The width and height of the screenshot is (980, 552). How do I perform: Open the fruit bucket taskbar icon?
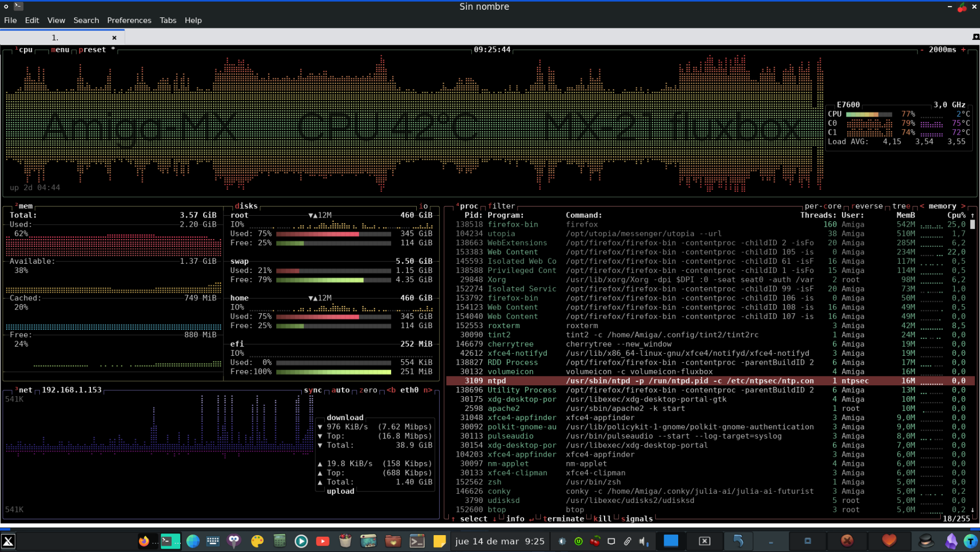click(345, 541)
